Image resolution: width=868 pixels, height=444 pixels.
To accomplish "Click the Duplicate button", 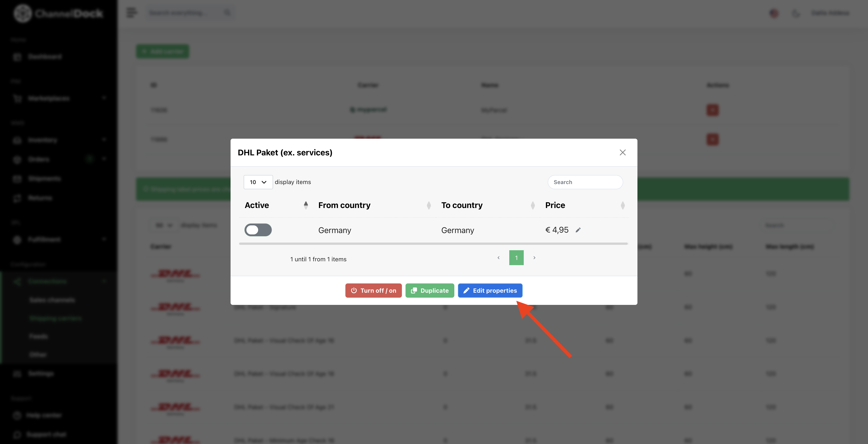I will tap(430, 290).
